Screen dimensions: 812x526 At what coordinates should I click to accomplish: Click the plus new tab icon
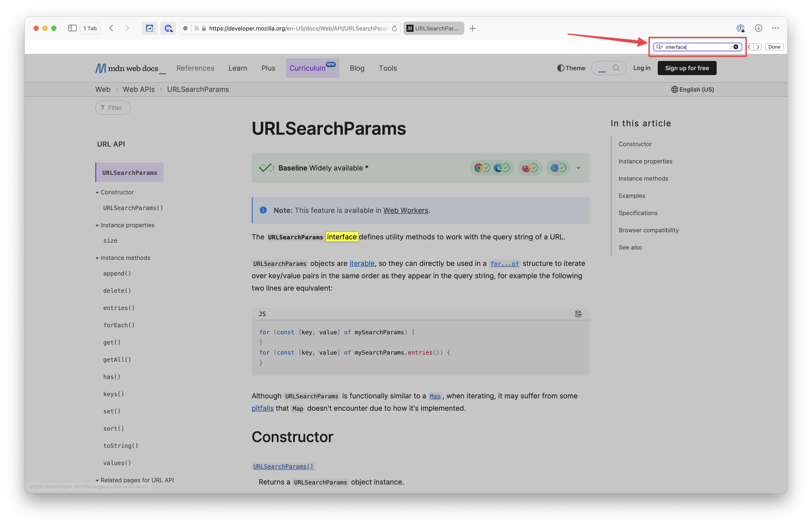coord(473,28)
